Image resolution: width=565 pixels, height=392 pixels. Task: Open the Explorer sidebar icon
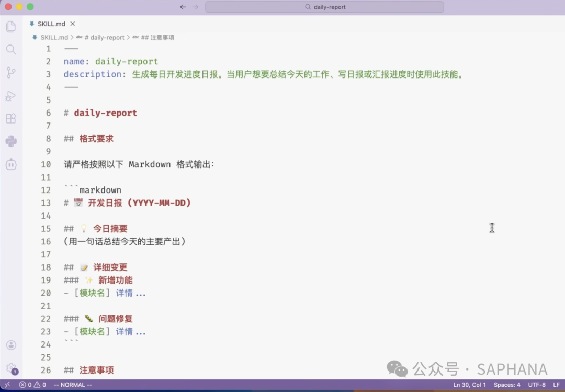(12, 26)
